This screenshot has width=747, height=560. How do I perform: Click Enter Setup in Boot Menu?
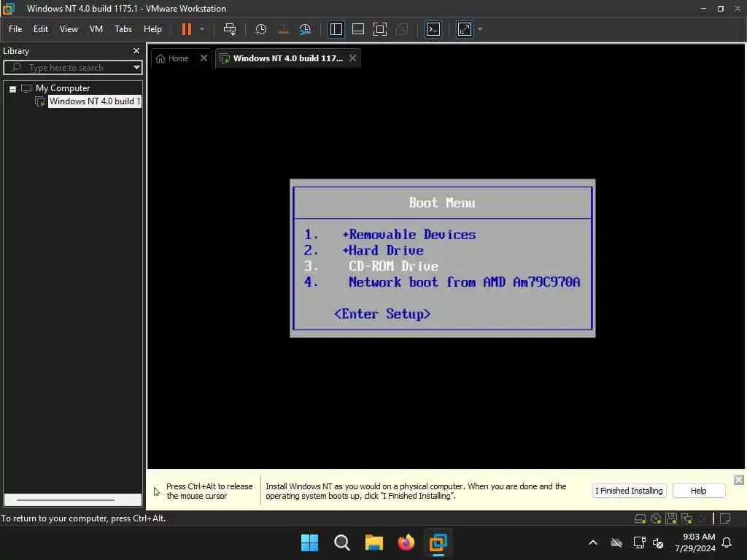pyautogui.click(x=382, y=314)
